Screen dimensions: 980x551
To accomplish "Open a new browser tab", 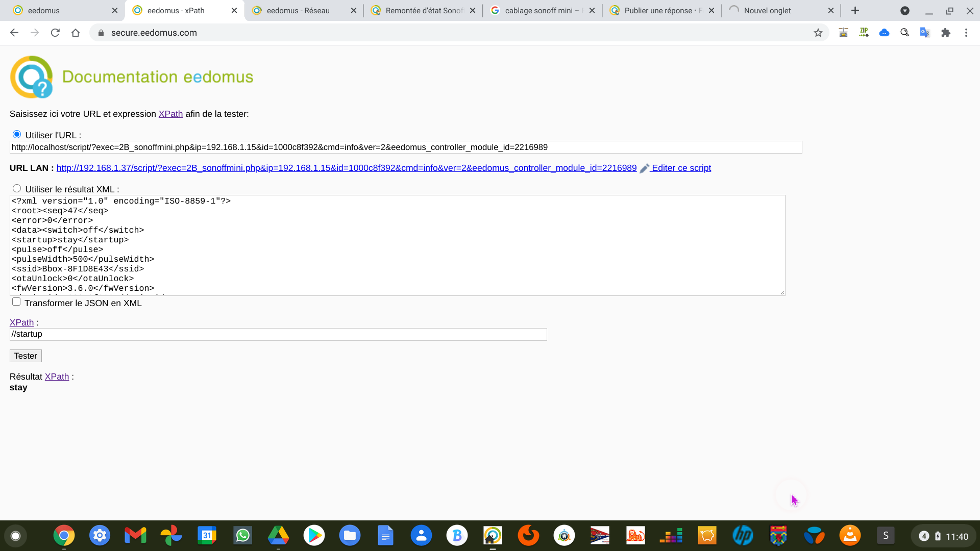I will (855, 10).
